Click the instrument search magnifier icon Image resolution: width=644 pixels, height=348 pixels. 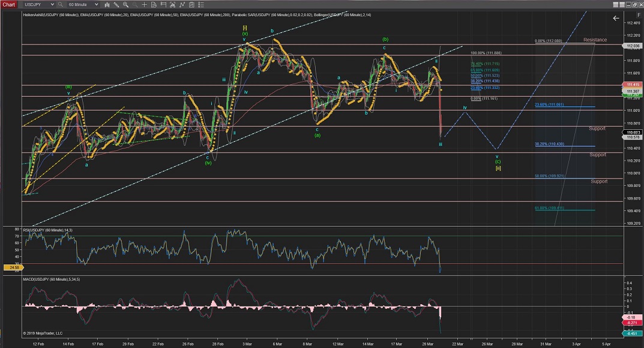(x=61, y=5)
